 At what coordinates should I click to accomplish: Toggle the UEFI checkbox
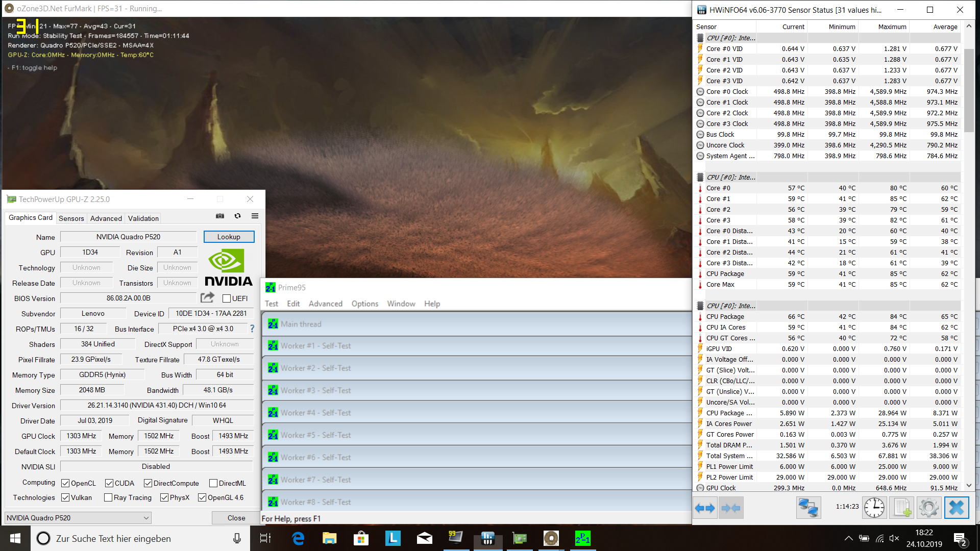[x=227, y=298]
